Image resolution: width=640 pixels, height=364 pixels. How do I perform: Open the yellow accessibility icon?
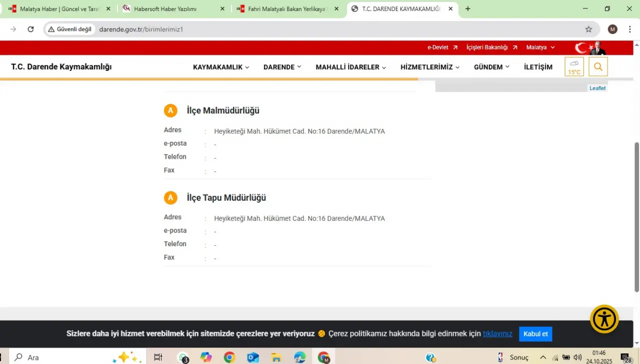[x=604, y=319]
